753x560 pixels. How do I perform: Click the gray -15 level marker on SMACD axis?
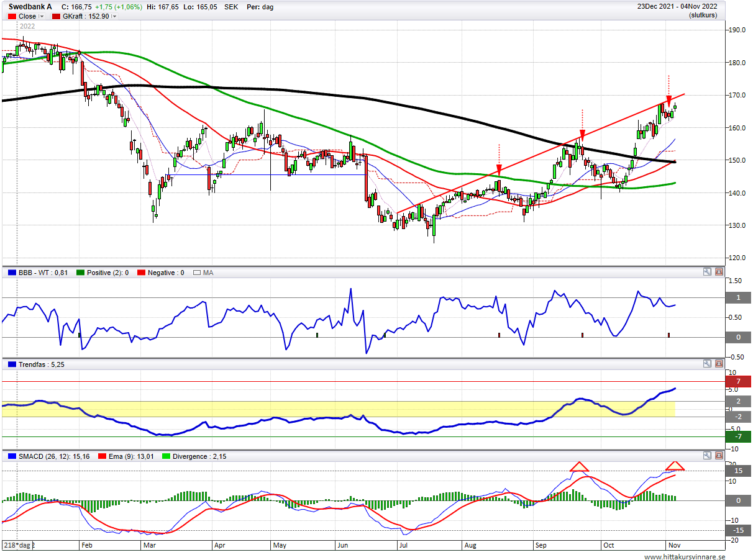[738, 530]
